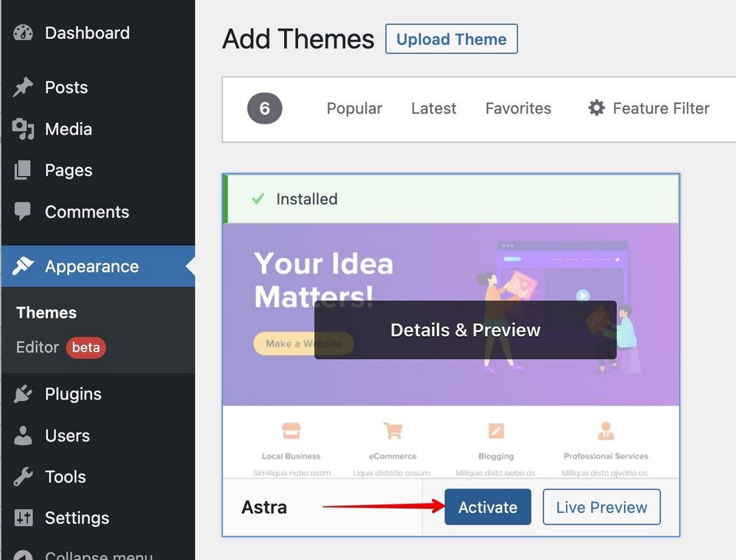Click the theme count badge showing 6
This screenshot has width=736, height=560.
[265, 108]
